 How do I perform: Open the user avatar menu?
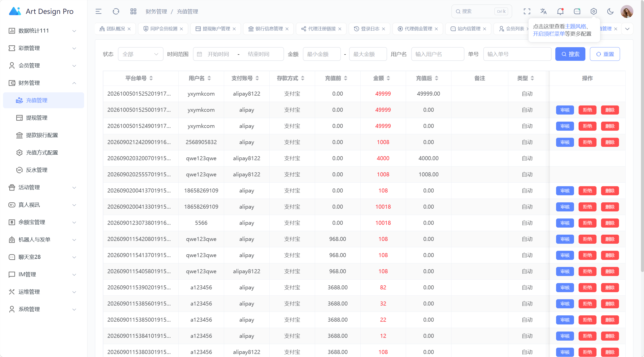(x=627, y=11)
